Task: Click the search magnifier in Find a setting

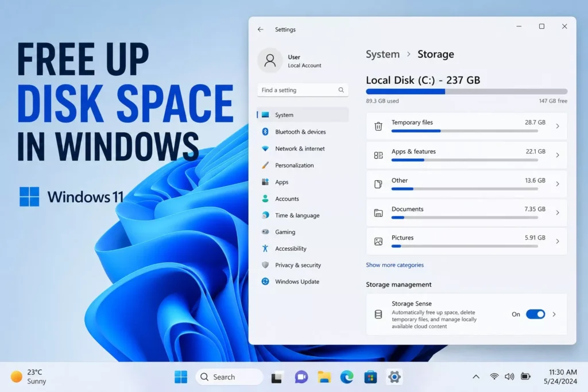Action: tap(341, 90)
